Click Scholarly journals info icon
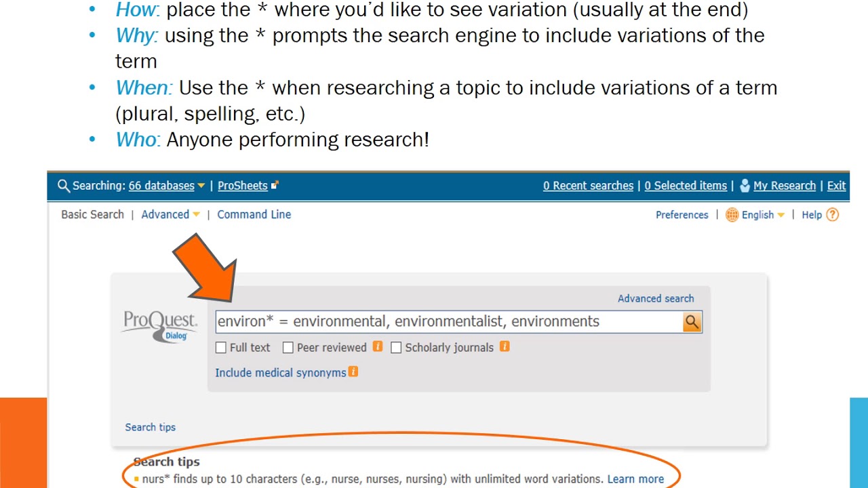This screenshot has width=868, height=488. pyautogui.click(x=505, y=347)
